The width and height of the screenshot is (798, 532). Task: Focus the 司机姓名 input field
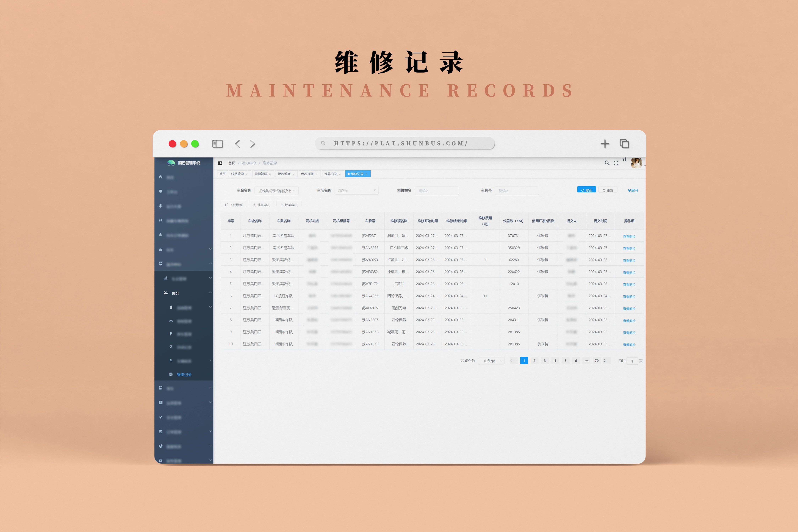[437, 191]
